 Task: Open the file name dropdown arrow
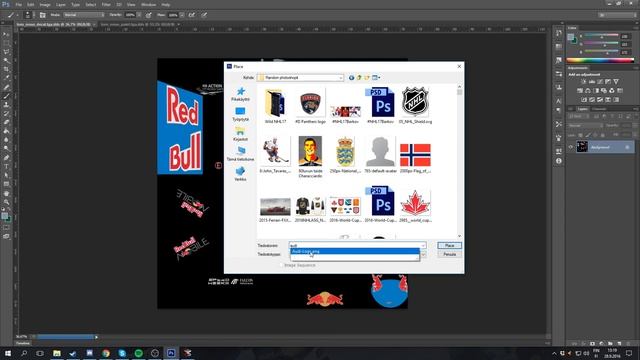pyautogui.click(x=423, y=245)
